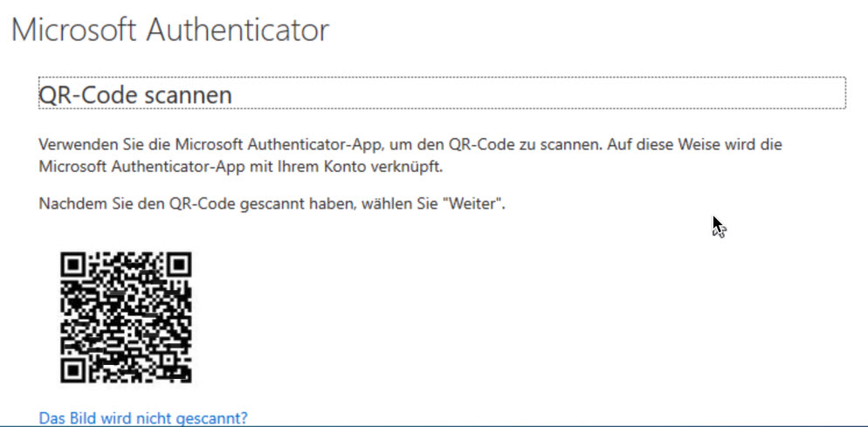868x427 pixels.
Task: Focus the "QR-Code scannen" heading
Action: tap(135, 95)
